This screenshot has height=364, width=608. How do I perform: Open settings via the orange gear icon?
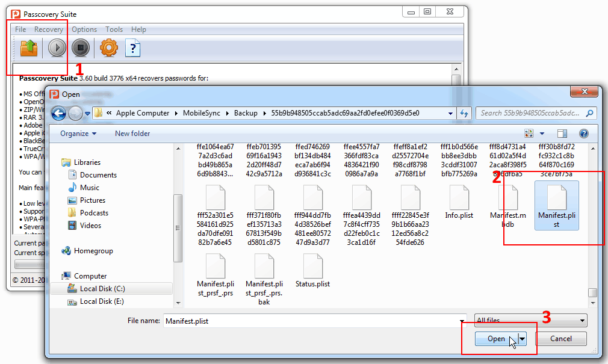109,48
